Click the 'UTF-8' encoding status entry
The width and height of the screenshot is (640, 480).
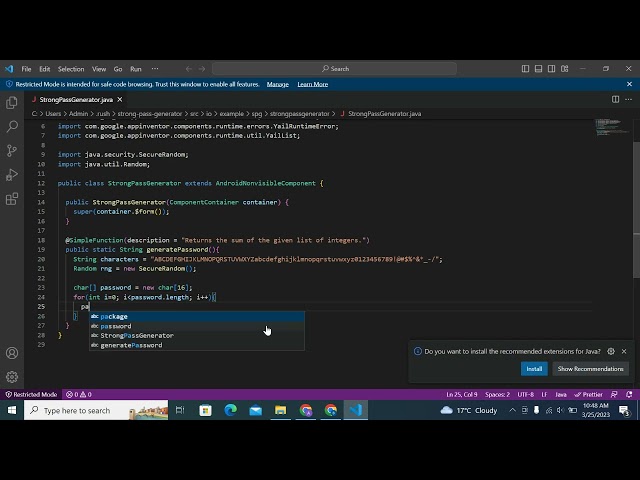coord(525,394)
